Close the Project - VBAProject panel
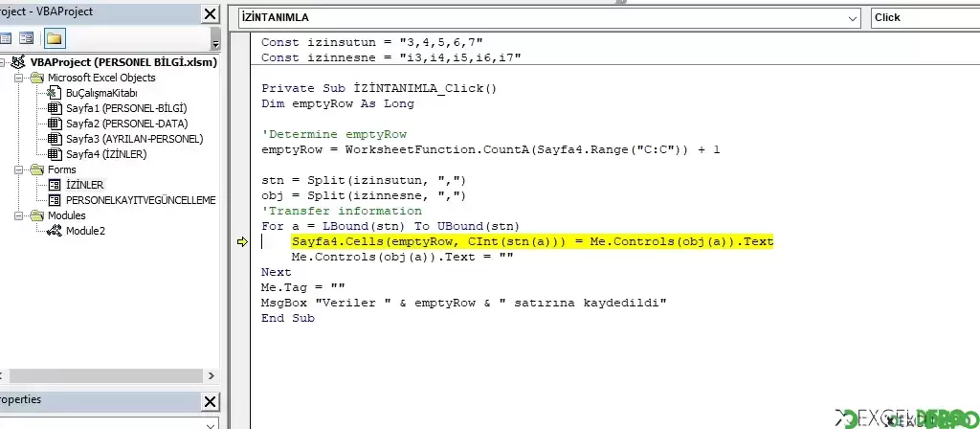This screenshot has height=429, width=980. 211,13
